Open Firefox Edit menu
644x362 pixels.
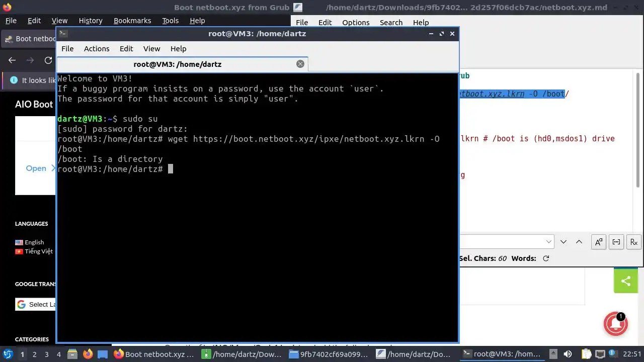tap(34, 21)
